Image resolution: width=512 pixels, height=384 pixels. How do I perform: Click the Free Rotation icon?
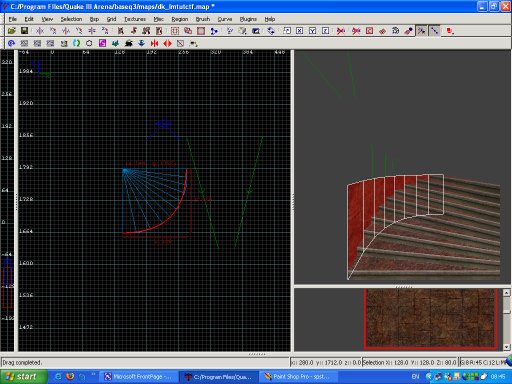point(271,31)
